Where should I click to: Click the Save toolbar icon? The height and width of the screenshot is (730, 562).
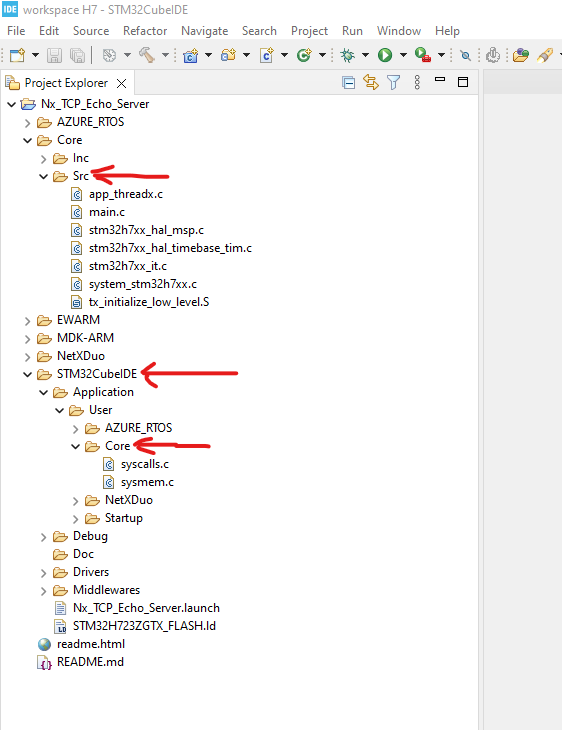[54, 55]
